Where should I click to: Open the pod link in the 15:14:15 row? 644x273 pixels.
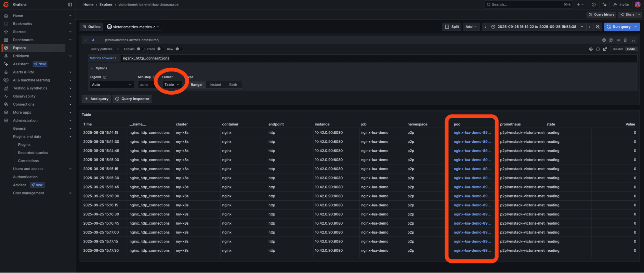(x=472, y=133)
